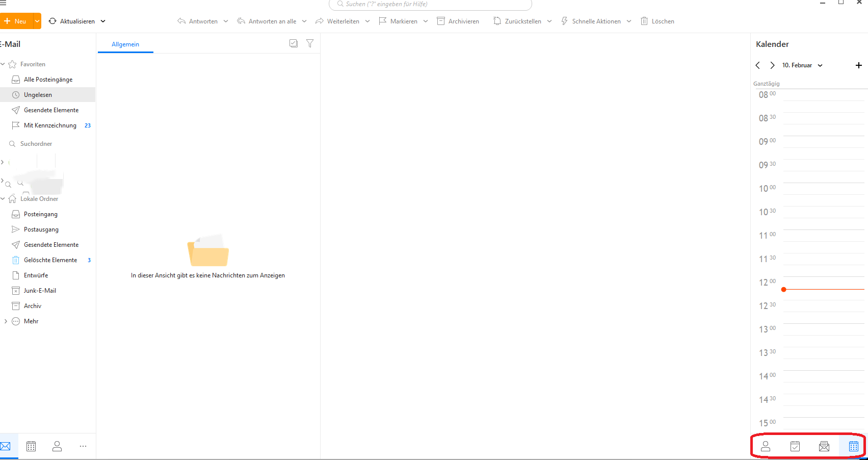Open the message filter funnel icon
The height and width of the screenshot is (460, 868).
point(309,44)
